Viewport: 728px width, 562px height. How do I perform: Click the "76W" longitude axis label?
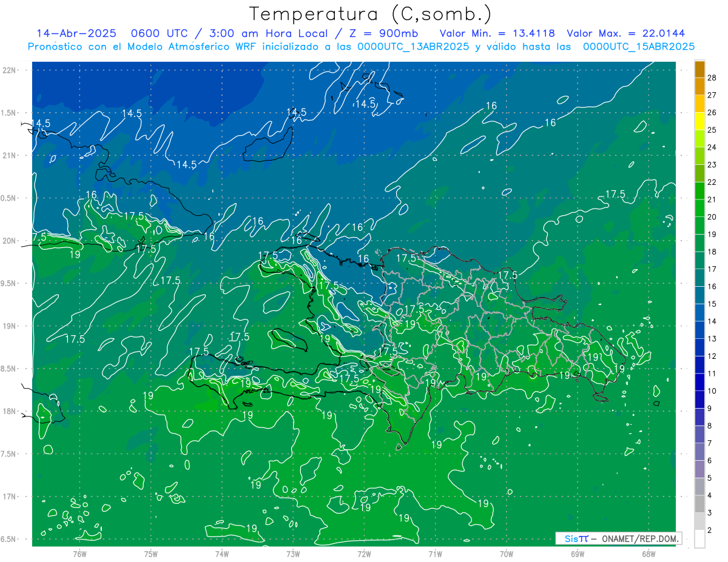click(79, 554)
